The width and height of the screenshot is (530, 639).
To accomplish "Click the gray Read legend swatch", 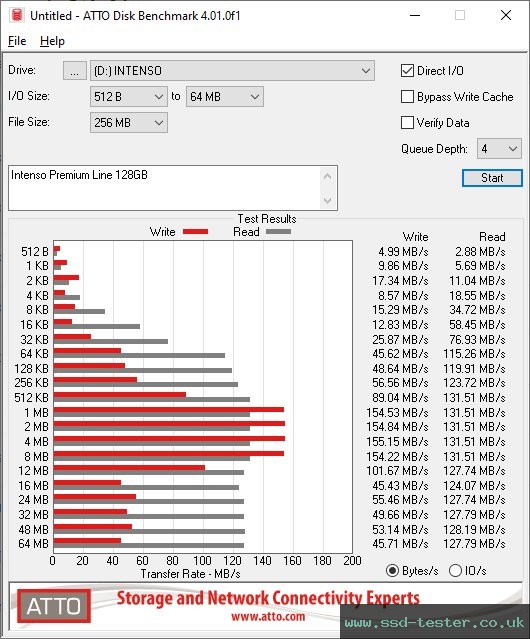I will [278, 231].
